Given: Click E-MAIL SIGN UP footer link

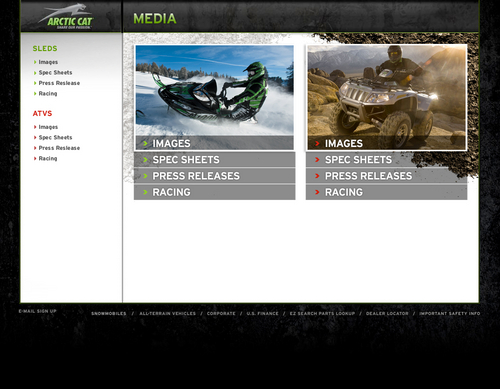Looking at the screenshot, I should click(37, 311).
